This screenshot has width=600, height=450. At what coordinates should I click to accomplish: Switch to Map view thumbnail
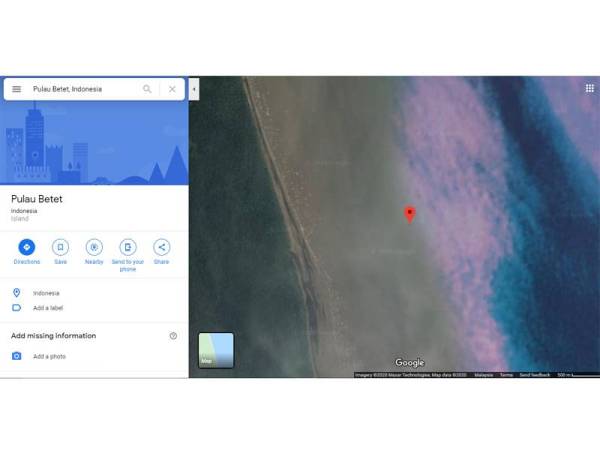click(216, 350)
